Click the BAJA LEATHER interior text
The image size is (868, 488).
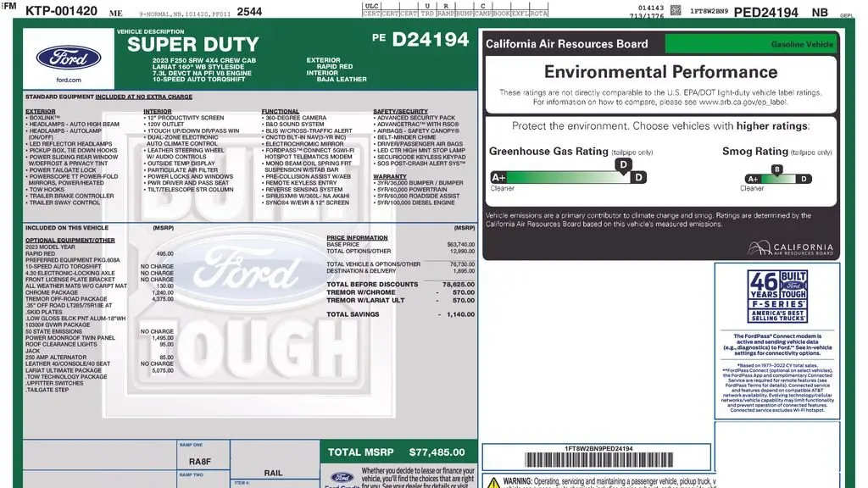pyautogui.click(x=342, y=80)
